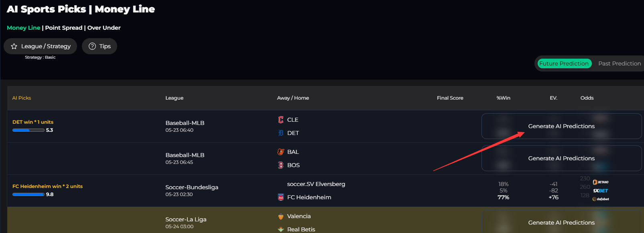The width and height of the screenshot is (644, 233).
Task: Click the Baltimore Orioles BAL logo
Action: (281, 152)
